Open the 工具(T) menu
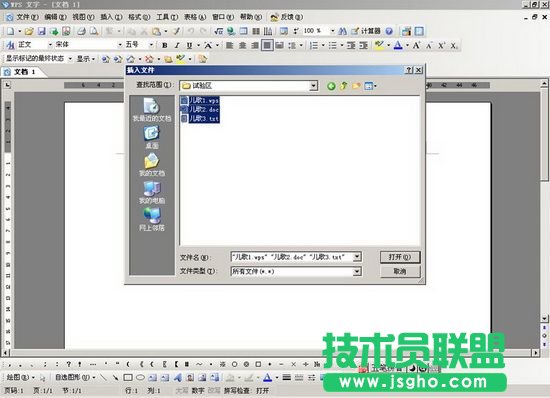 click(167, 17)
